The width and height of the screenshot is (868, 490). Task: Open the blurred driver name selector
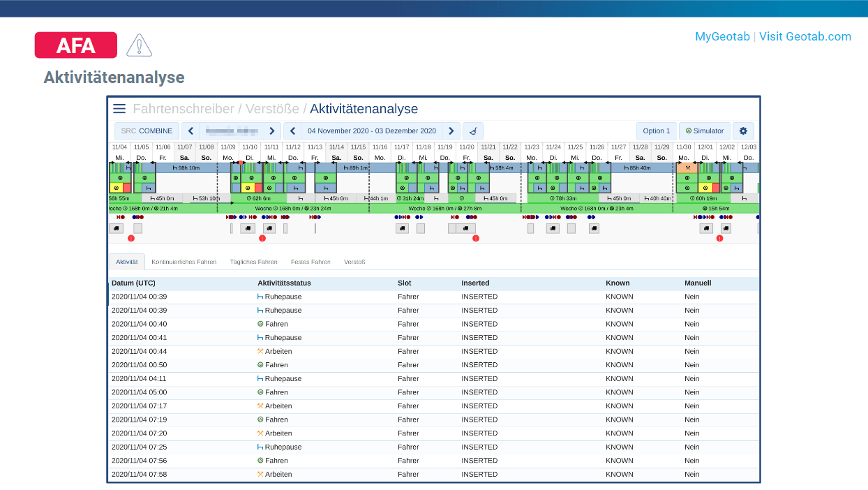pos(231,131)
